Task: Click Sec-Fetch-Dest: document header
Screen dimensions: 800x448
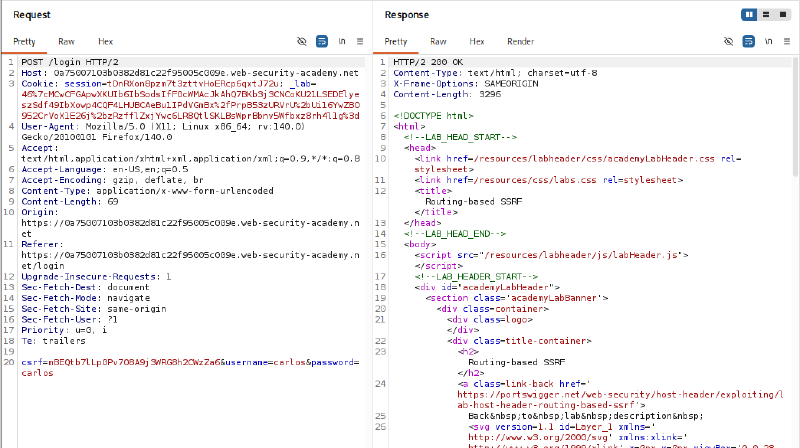Action: pyautogui.click(x=85, y=287)
